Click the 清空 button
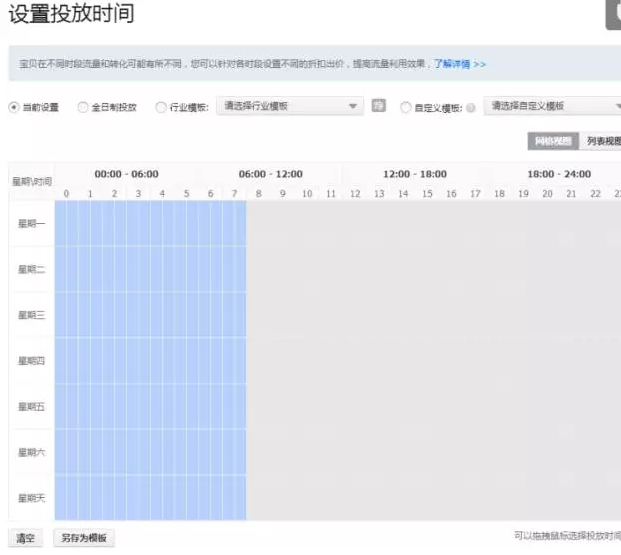 [26, 538]
